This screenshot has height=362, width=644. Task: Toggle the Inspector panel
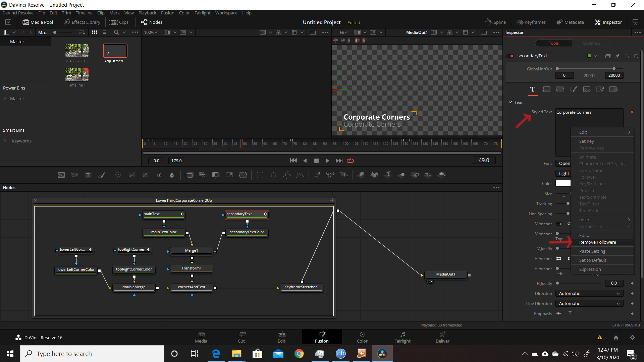[x=608, y=22]
